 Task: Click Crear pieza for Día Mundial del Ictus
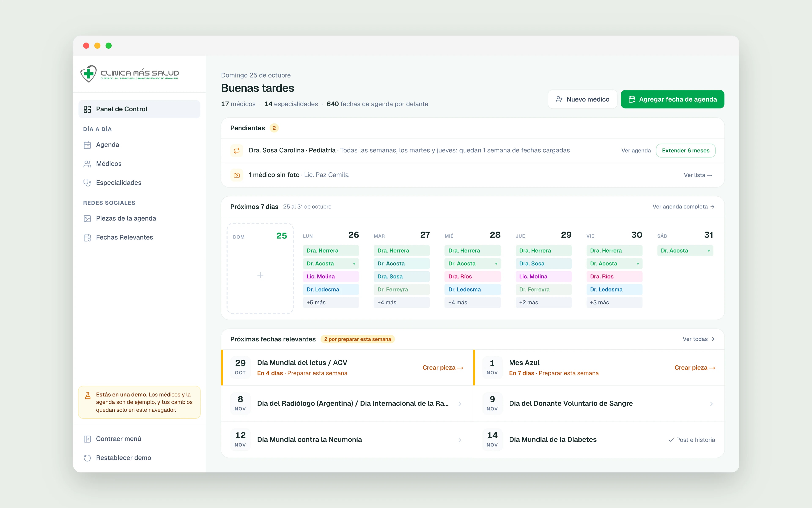[443, 368]
